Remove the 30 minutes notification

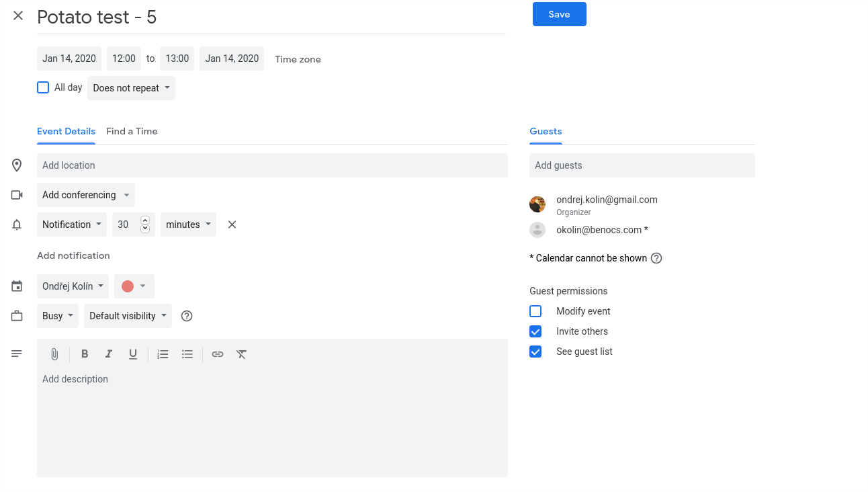(x=232, y=224)
